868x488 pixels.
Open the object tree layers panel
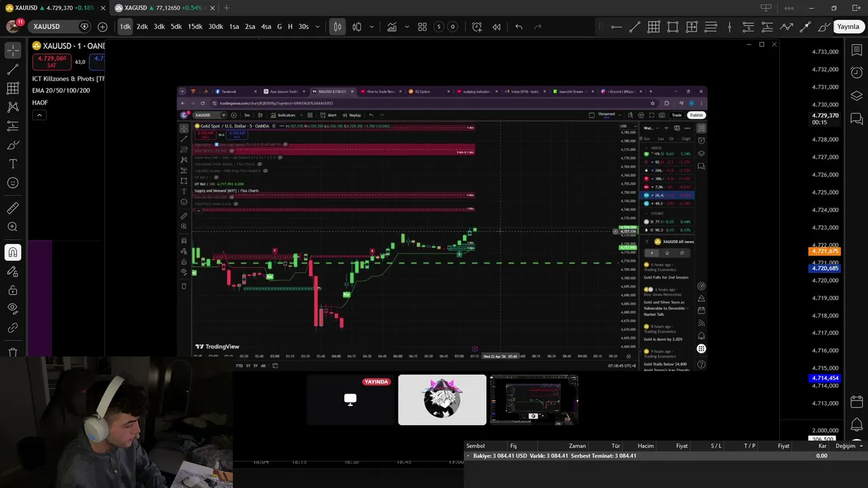(x=856, y=96)
